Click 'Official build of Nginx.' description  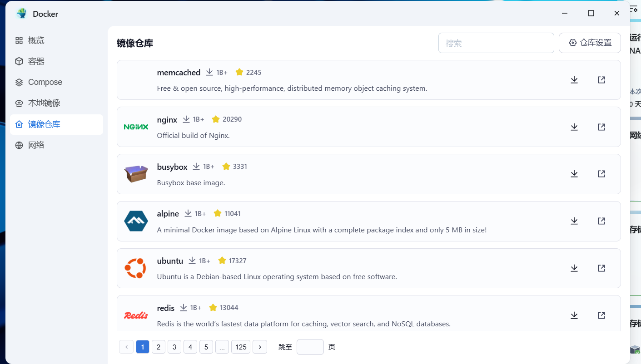(x=193, y=136)
